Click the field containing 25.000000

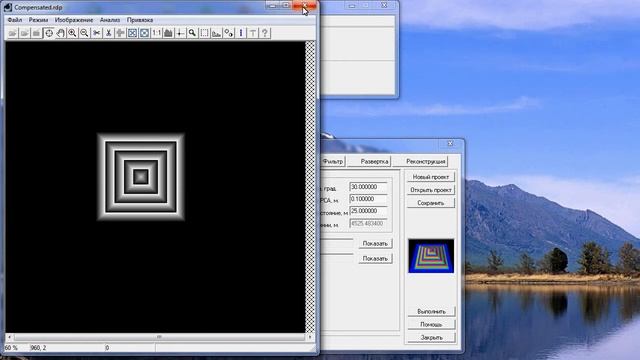[x=368, y=211]
